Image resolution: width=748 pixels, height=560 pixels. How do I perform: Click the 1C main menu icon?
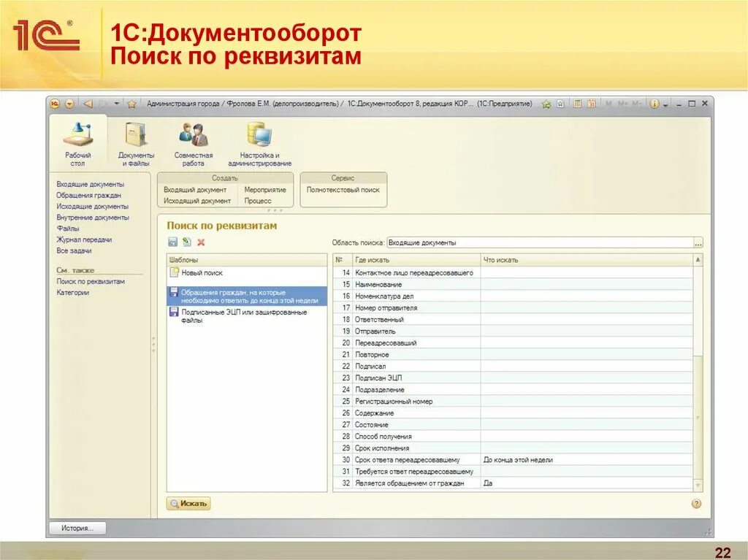pos(56,104)
